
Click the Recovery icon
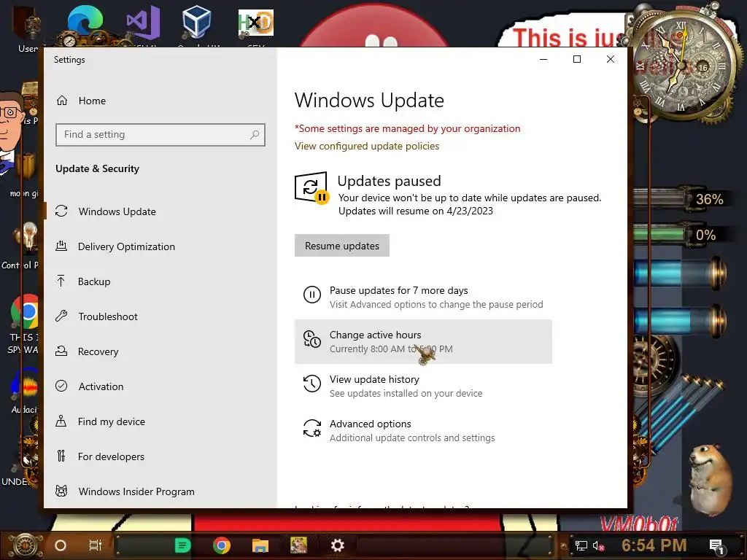click(61, 351)
